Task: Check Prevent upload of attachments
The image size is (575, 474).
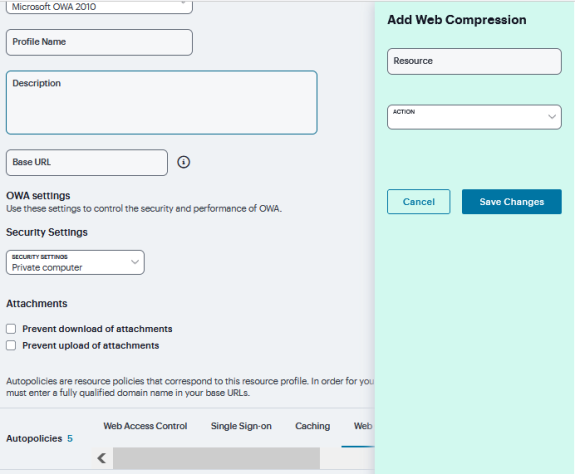Action: coord(11,345)
